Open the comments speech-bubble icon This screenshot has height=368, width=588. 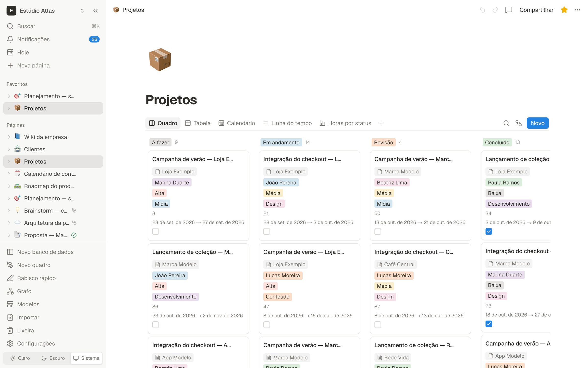509,10
